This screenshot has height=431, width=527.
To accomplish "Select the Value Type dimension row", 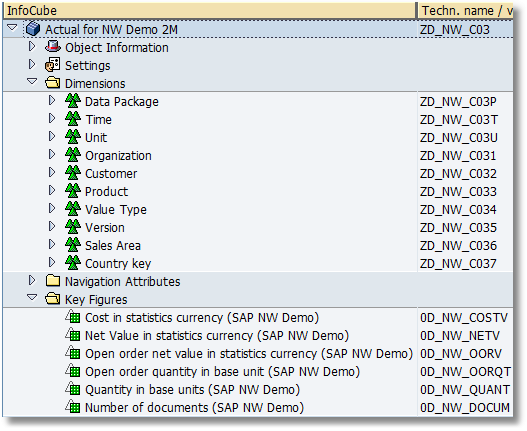I will tap(258, 209).
